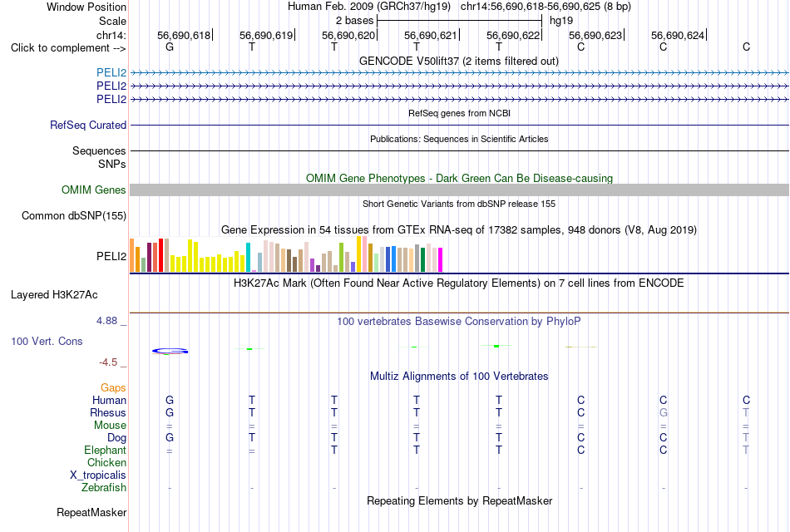
Task: Click the G base in the complement row
Action: [170, 47]
